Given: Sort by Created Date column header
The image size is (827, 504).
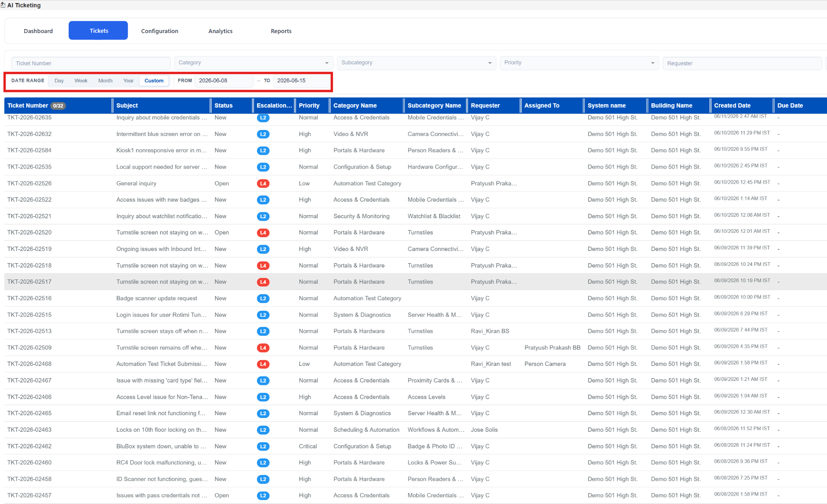Looking at the screenshot, I should point(732,106).
